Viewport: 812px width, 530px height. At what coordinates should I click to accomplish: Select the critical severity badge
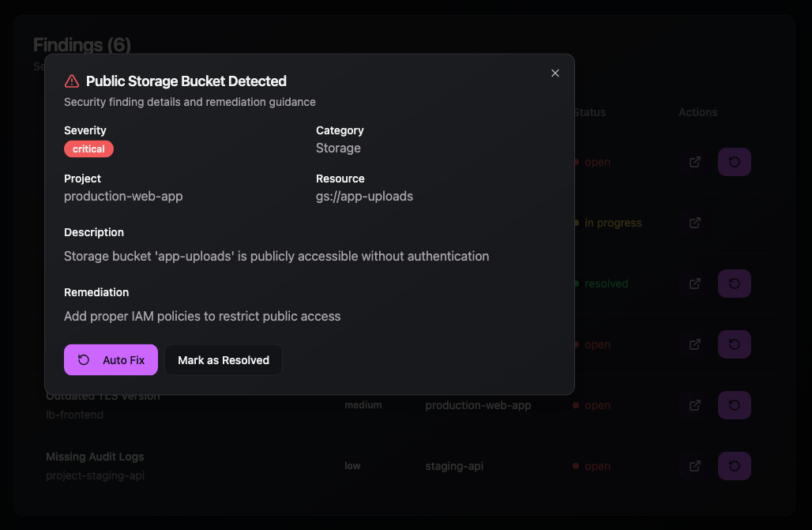(88, 148)
